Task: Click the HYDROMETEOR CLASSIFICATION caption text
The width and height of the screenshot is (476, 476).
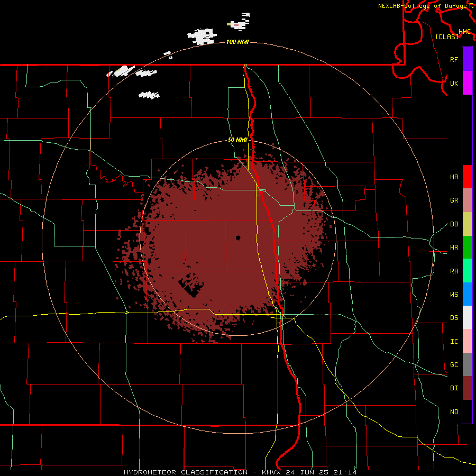Action: click(186, 472)
